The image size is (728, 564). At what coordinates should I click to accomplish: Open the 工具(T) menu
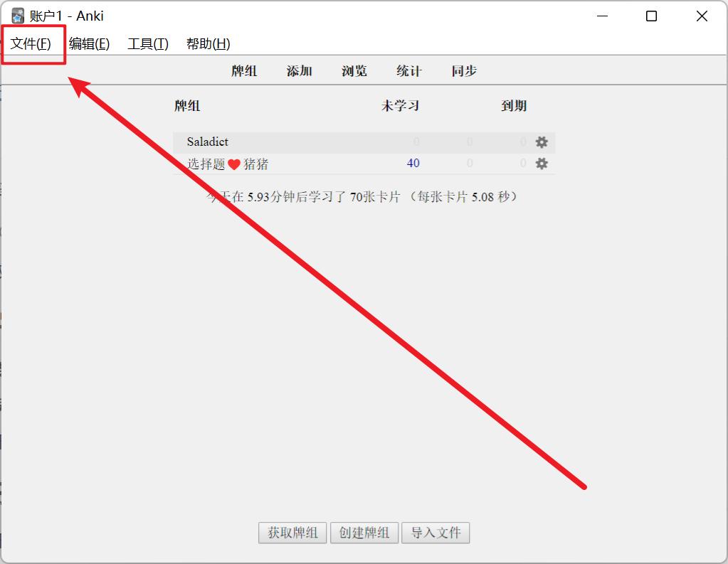click(148, 44)
